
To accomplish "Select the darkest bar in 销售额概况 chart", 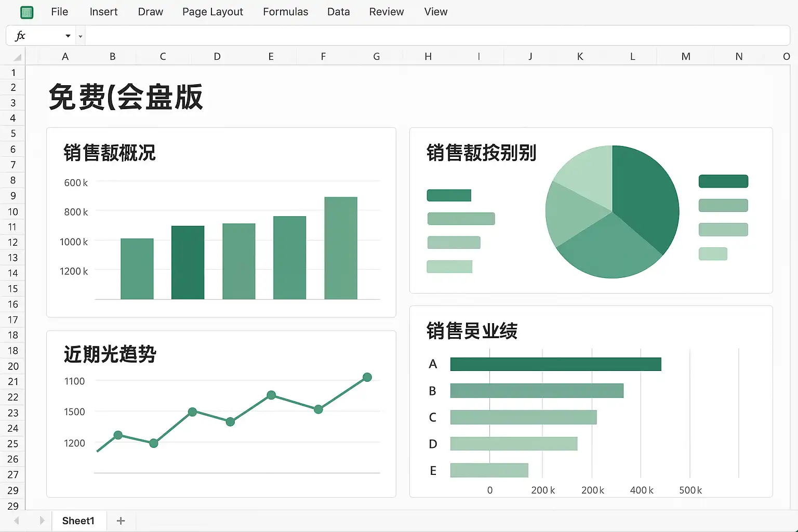I will click(188, 262).
